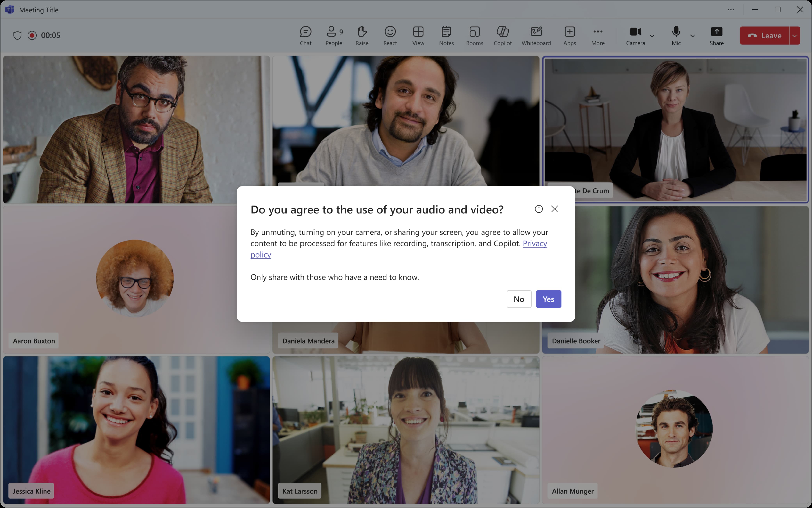This screenshot has width=812, height=508.
Task: Toggle the Camera on or off
Action: (635, 36)
